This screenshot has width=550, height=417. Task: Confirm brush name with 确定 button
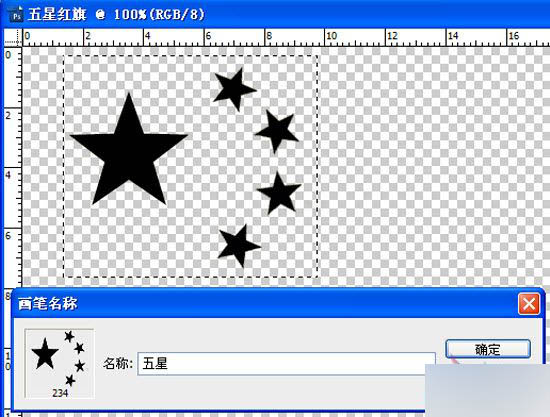(x=488, y=349)
